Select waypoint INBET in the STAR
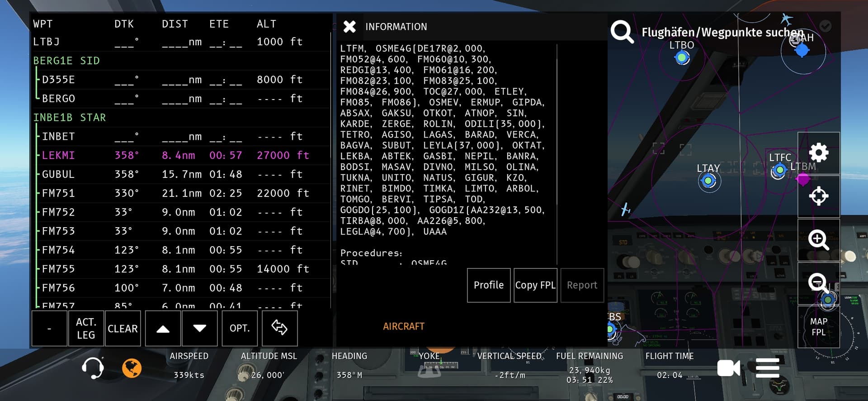Viewport: 868px width, 401px height. (x=181, y=137)
